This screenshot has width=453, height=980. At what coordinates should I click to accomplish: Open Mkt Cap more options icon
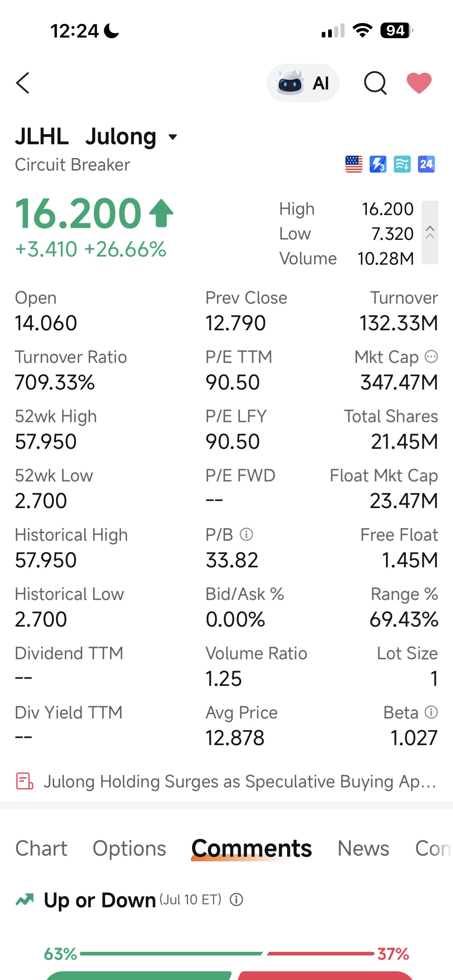point(431,356)
